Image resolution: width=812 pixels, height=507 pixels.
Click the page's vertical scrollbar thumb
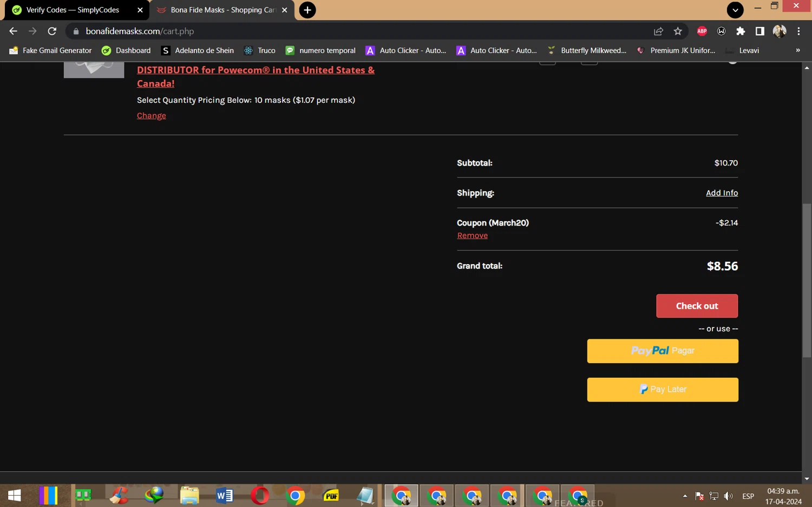tap(807, 280)
